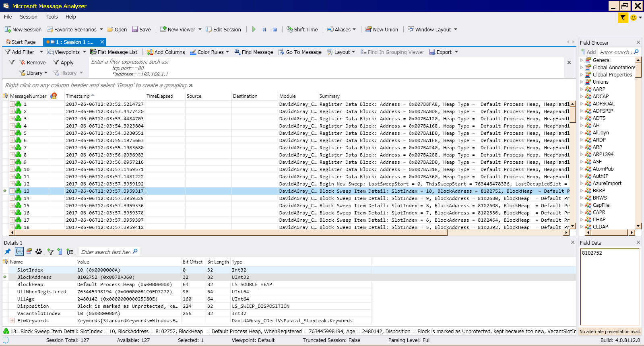Expand the General node in Field Chooser

pos(582,60)
